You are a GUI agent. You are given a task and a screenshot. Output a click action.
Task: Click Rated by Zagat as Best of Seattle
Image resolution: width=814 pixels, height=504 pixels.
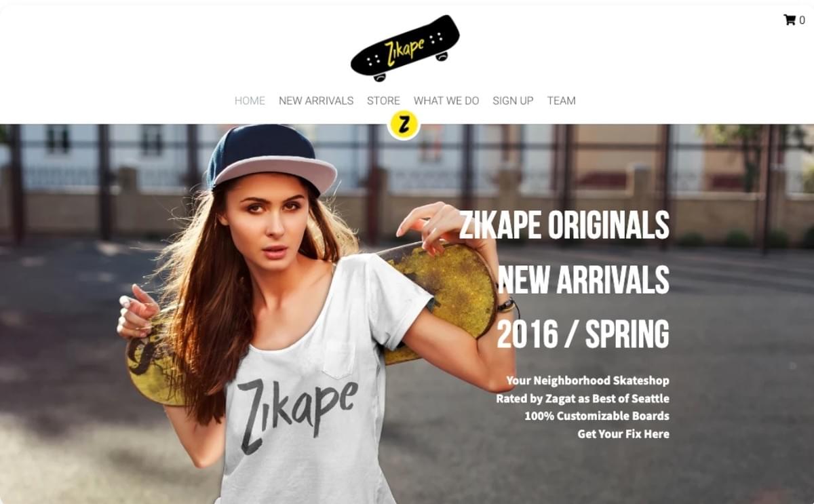[583, 398]
